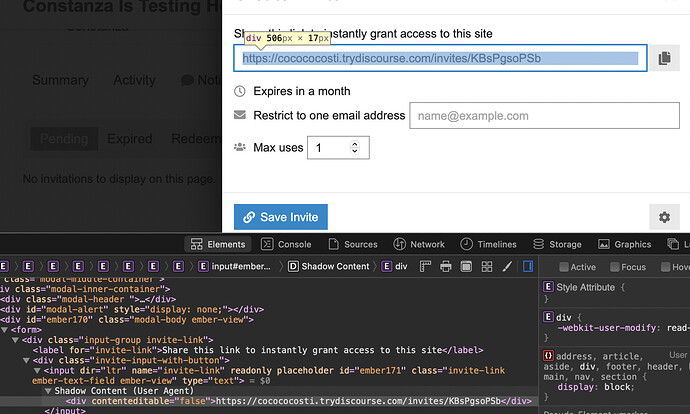Image resolution: width=690 pixels, height=414 pixels.
Task: Copy the invite link with the clipboard icon
Action: (x=664, y=58)
